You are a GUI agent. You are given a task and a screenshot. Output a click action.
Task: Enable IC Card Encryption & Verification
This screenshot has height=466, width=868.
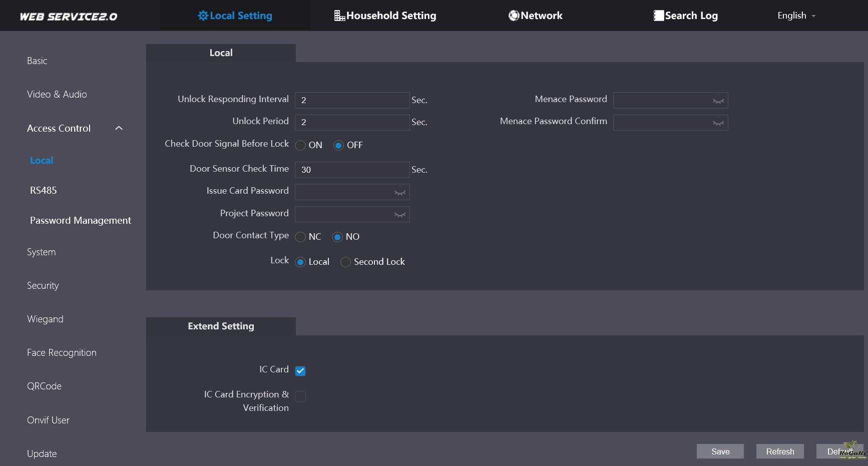[x=300, y=396]
